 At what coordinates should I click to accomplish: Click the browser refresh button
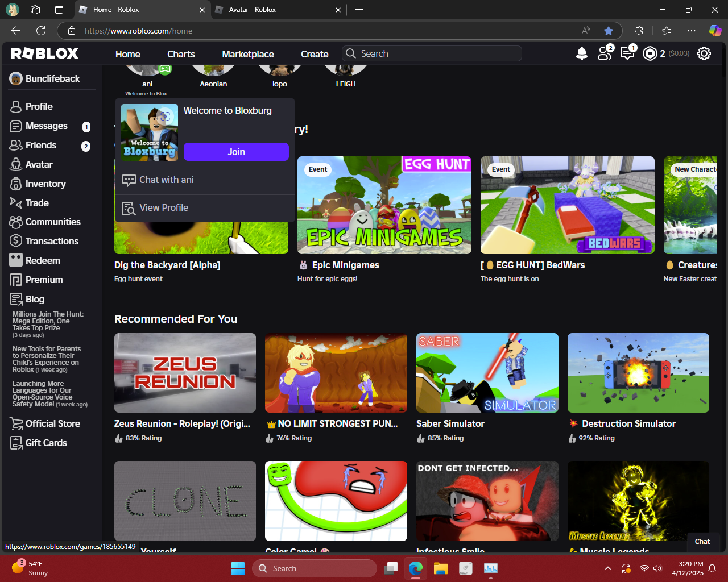tap(41, 31)
